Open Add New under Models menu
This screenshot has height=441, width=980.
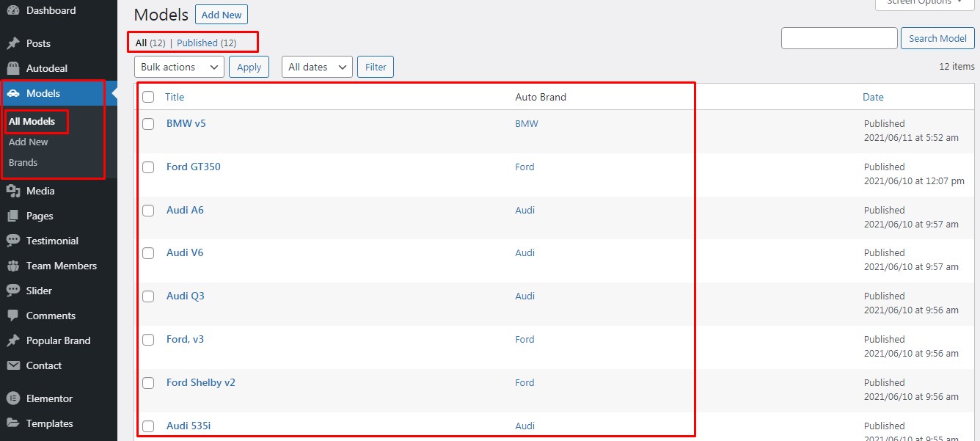[29, 142]
